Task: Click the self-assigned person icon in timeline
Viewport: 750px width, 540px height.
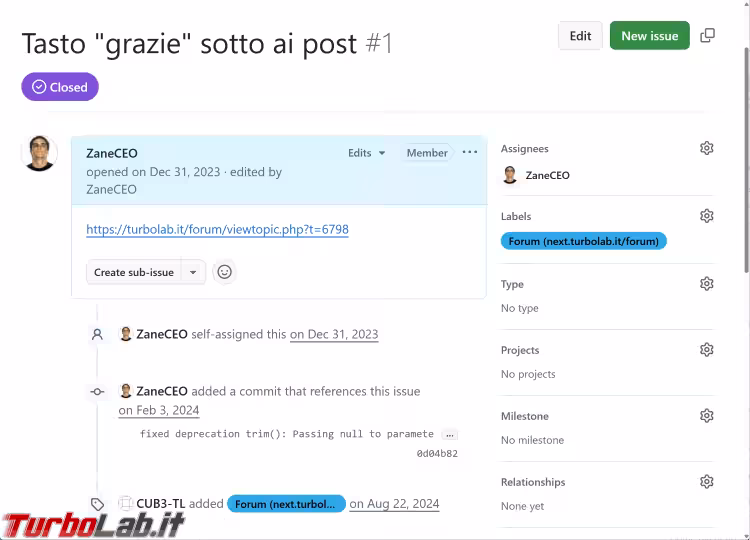Action: click(x=97, y=334)
